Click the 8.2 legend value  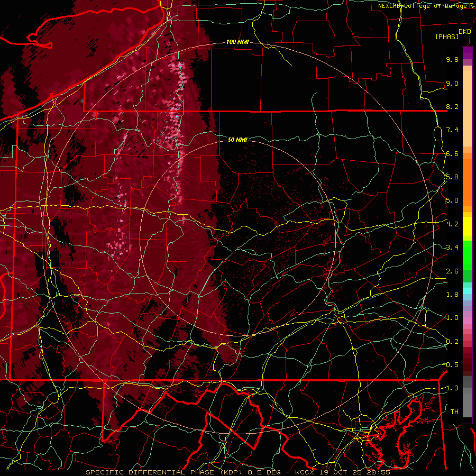coord(452,106)
